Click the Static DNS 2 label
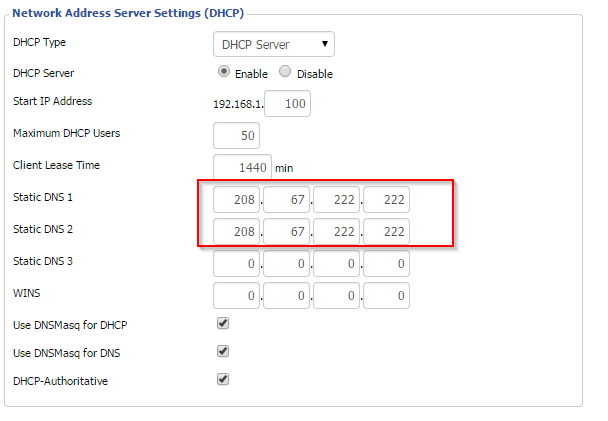 click(x=43, y=229)
